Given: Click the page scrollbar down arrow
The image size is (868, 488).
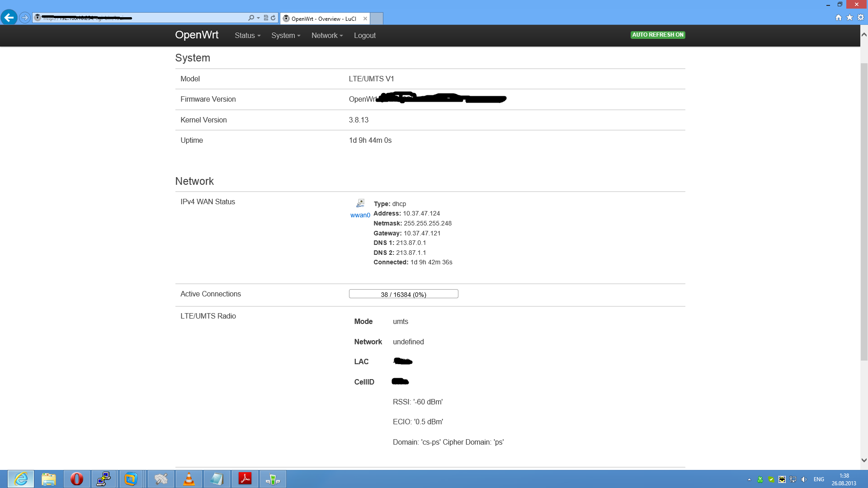Looking at the screenshot, I should [x=864, y=460].
